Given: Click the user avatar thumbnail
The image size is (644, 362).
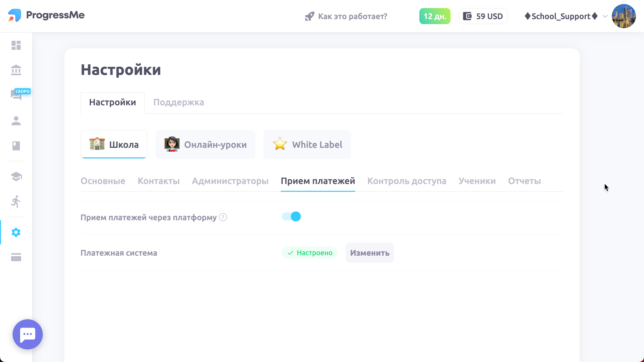Looking at the screenshot, I should pos(624,16).
